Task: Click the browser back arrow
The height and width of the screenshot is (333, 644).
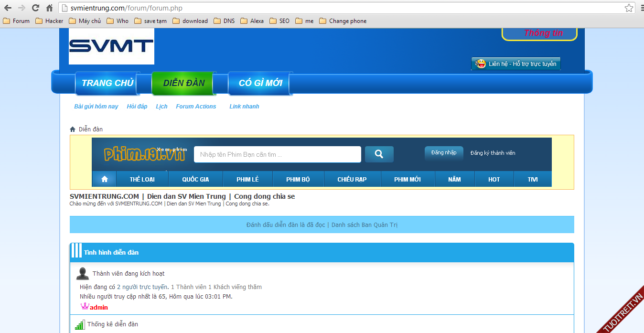Action: pos(8,8)
